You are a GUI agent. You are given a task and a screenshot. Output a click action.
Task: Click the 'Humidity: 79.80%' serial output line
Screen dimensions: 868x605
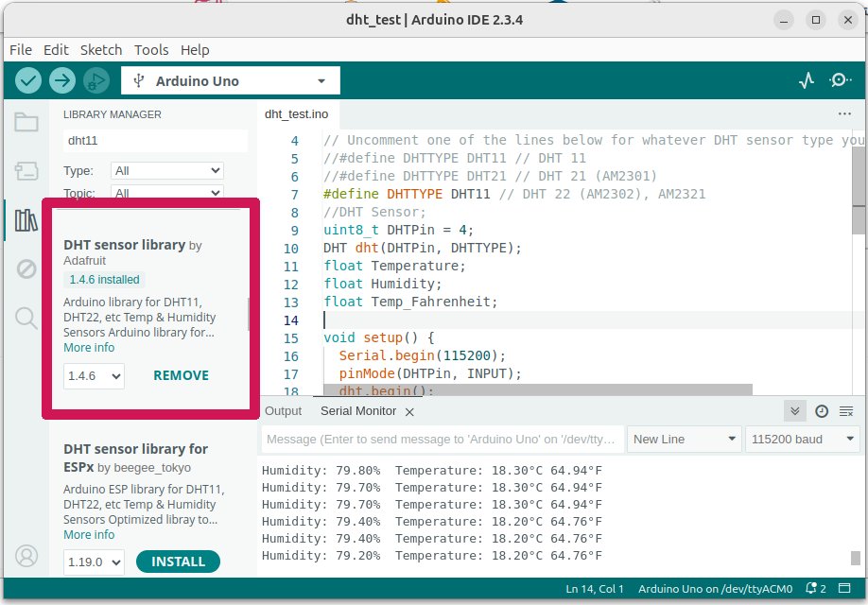432,471
